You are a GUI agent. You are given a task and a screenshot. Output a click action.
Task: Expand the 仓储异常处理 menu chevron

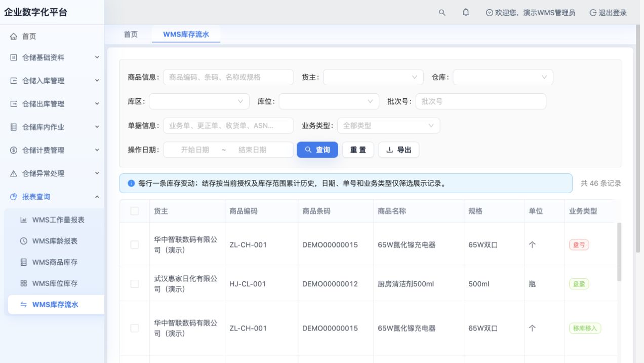[97, 173]
